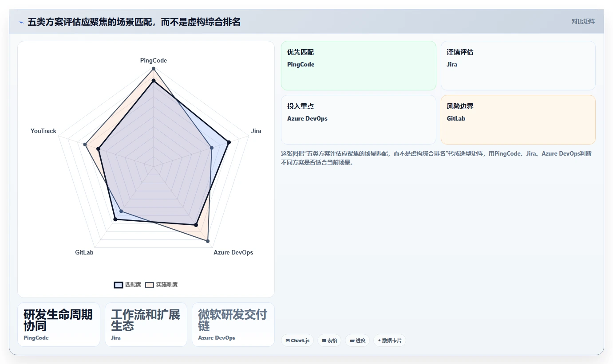613x364 pixels.
Task: Open the 研发生命周期协同 PingCode card
Action: (x=59, y=325)
